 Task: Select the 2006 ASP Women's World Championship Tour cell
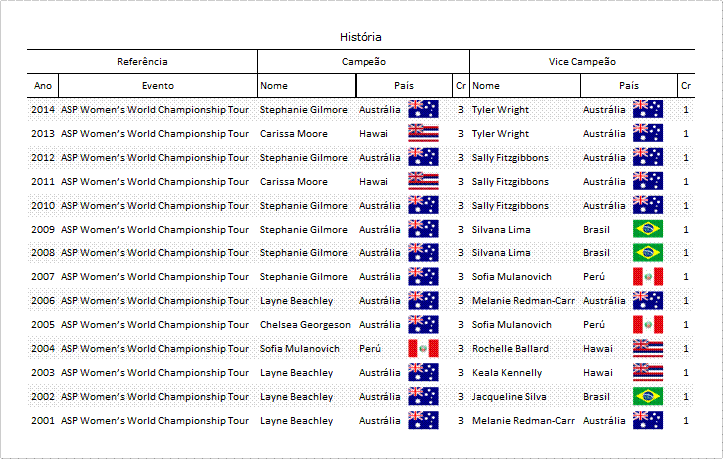tap(155, 301)
